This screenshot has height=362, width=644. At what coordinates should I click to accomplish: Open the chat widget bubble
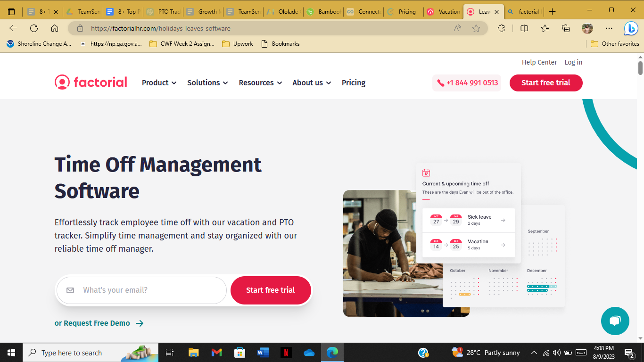(x=615, y=321)
